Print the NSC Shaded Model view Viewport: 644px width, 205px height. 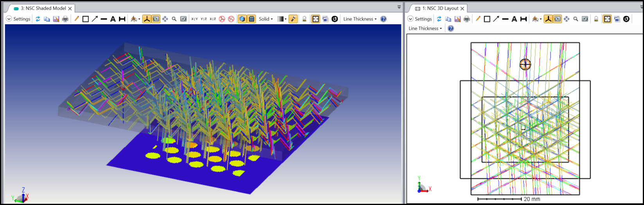coord(65,19)
